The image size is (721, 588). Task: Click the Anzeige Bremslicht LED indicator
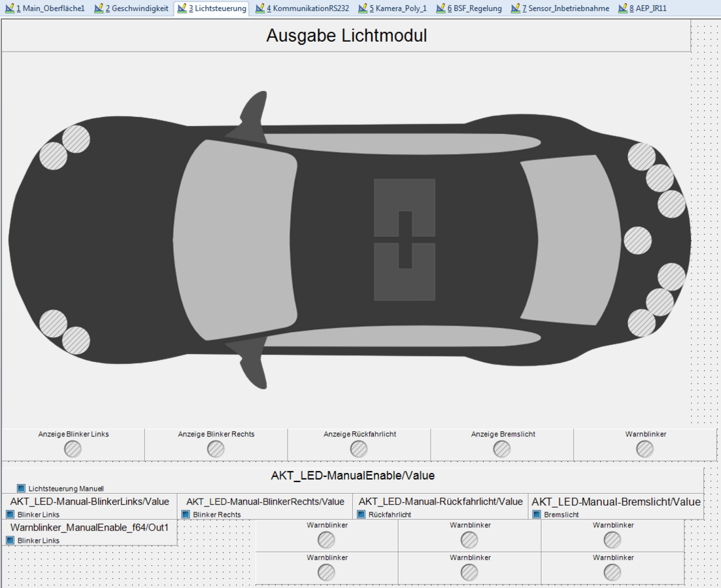pyautogui.click(x=502, y=449)
